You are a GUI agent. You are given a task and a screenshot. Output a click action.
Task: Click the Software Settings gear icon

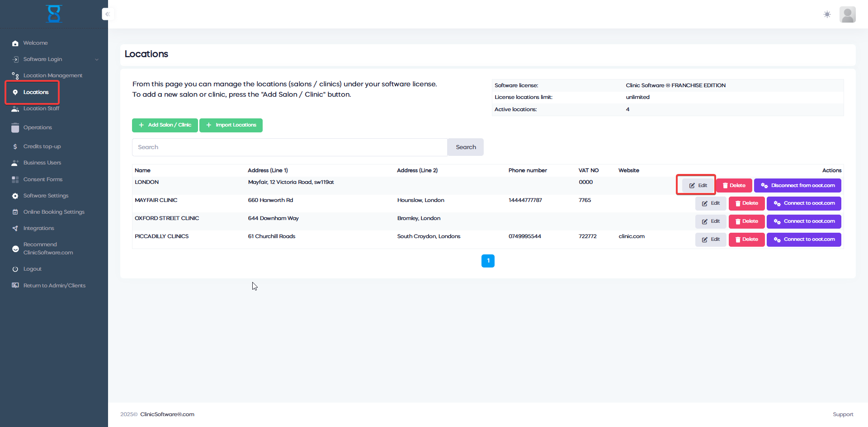point(15,196)
